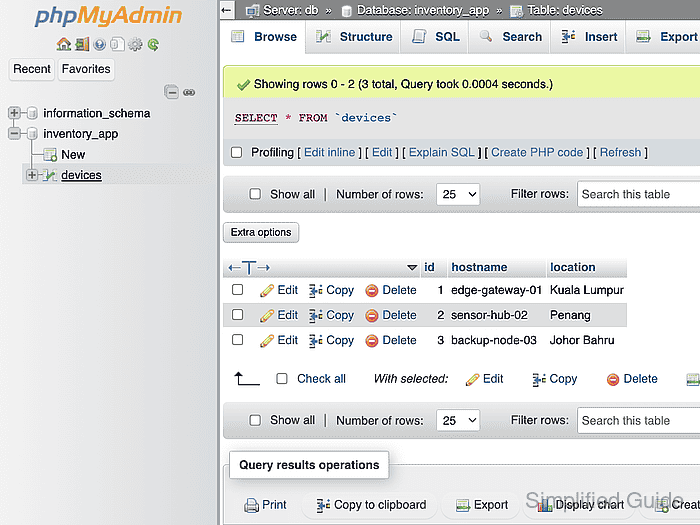Viewport: 700px width, 525px height.
Task: Click the Favorites button
Action: pyautogui.click(x=86, y=69)
